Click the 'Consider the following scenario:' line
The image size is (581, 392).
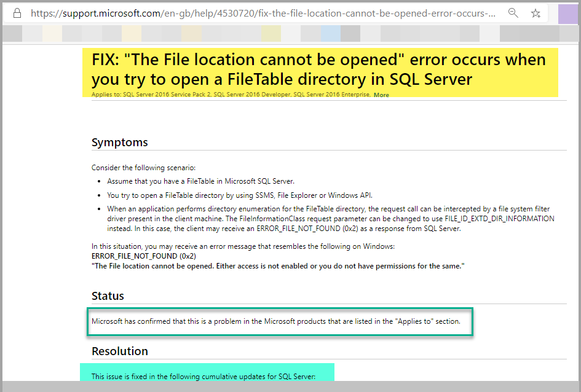(143, 168)
